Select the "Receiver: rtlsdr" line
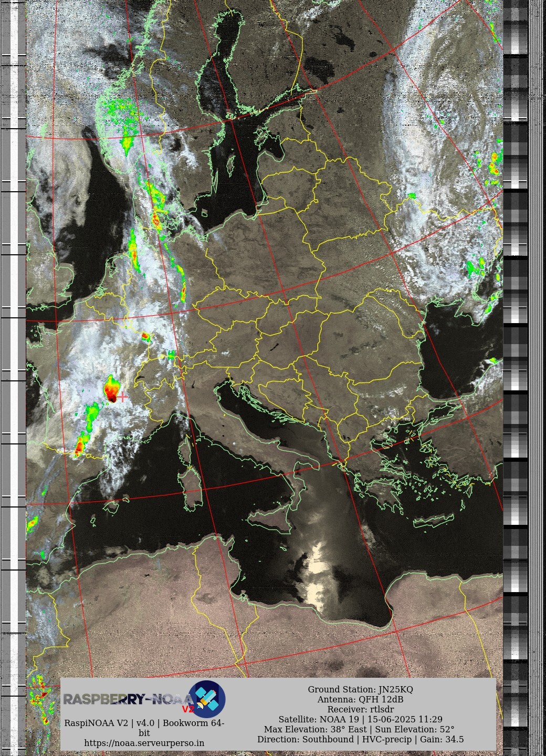This screenshot has height=756, width=546. coord(360,709)
